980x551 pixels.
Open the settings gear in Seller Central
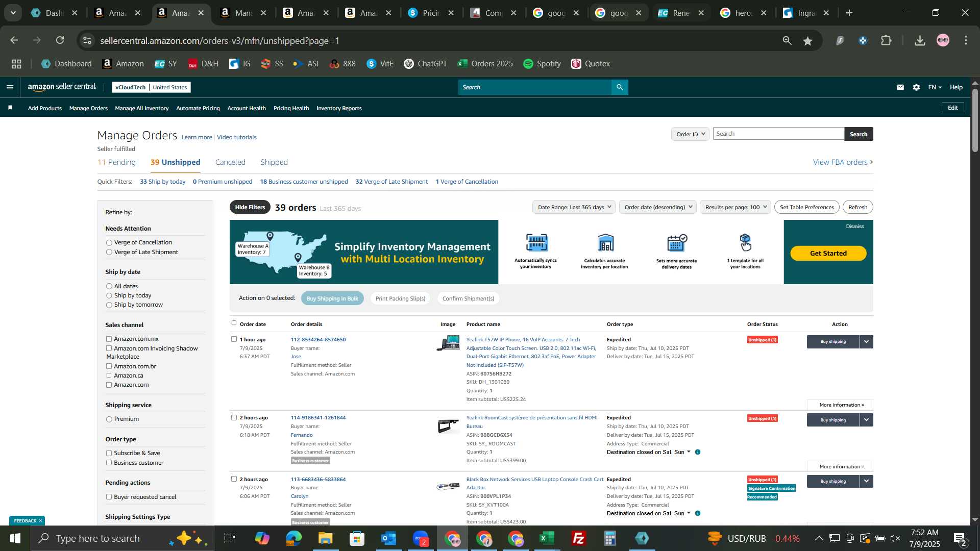pyautogui.click(x=917, y=87)
